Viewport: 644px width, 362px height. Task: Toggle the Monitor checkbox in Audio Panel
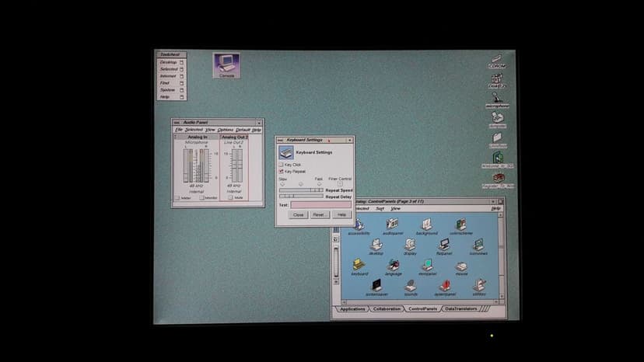tap(201, 198)
